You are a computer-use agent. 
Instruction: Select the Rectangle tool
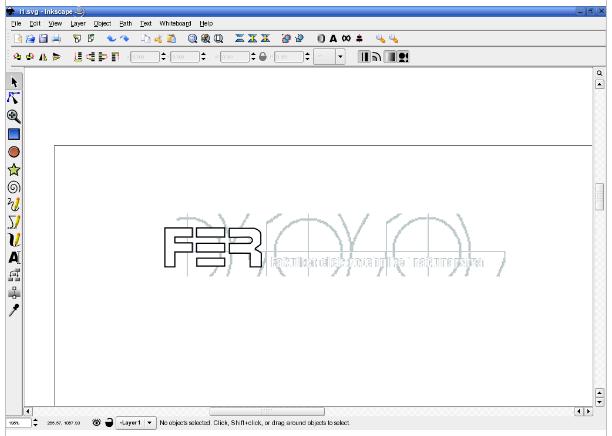(14, 134)
